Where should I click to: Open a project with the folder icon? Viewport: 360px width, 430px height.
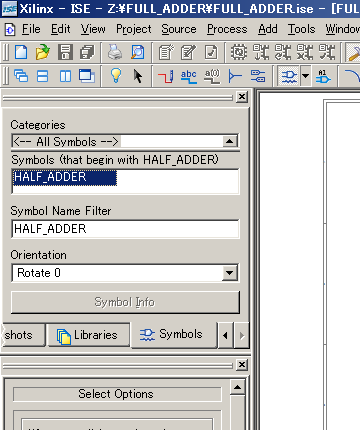[43, 52]
